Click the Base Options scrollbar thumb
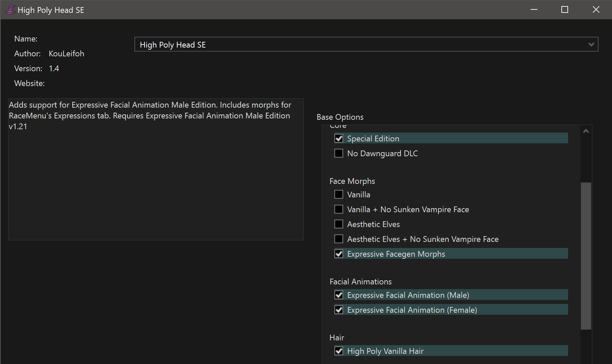This screenshot has width=612, height=364. (x=586, y=256)
